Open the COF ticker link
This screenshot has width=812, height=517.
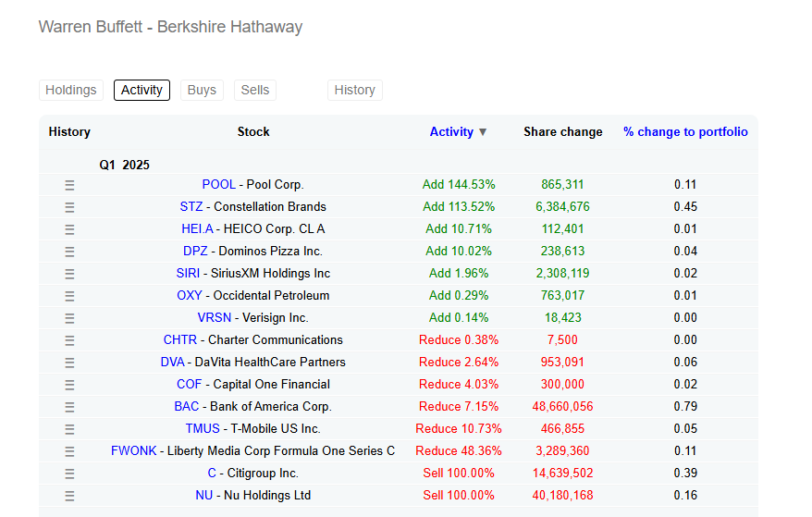click(x=189, y=385)
